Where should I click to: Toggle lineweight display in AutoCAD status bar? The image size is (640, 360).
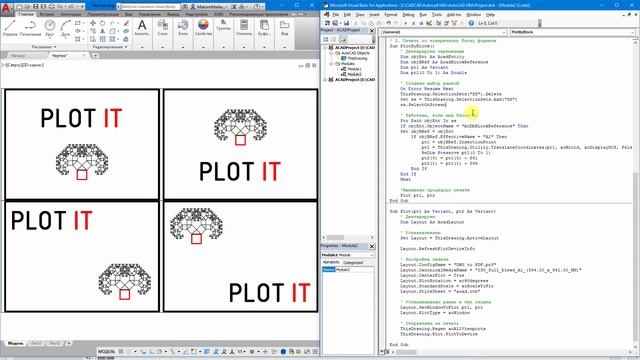(207, 351)
